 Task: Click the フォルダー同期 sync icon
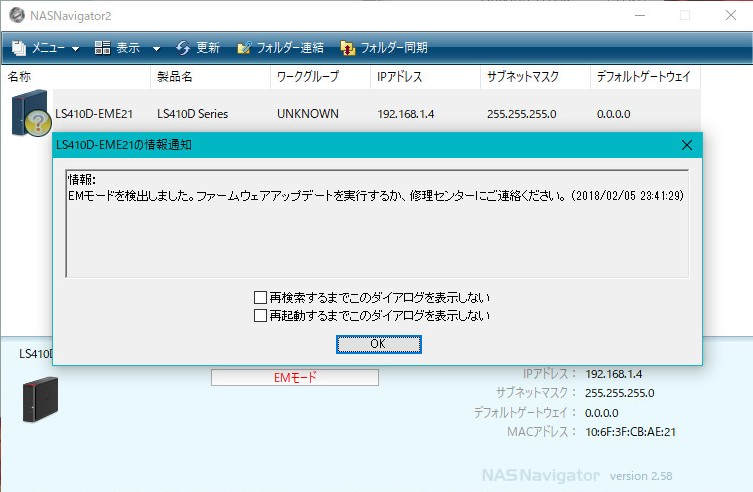[348, 48]
